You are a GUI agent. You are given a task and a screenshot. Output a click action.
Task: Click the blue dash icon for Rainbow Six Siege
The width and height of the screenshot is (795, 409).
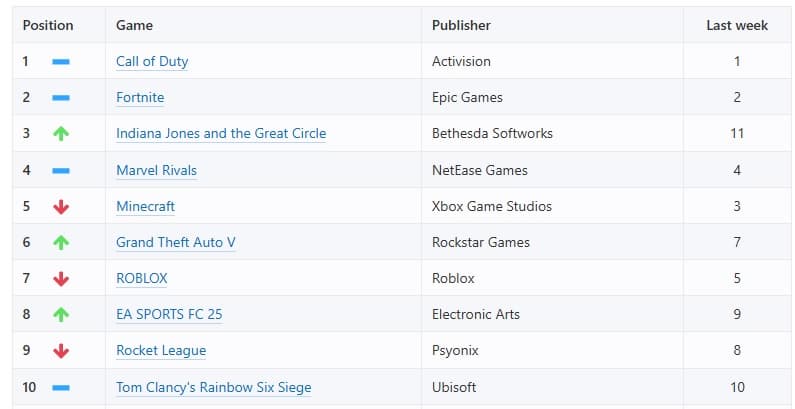[x=61, y=387]
